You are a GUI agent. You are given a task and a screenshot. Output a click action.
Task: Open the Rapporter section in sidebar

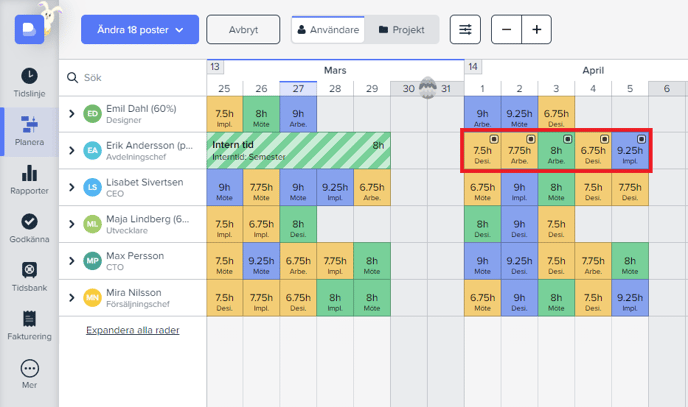[x=29, y=179]
